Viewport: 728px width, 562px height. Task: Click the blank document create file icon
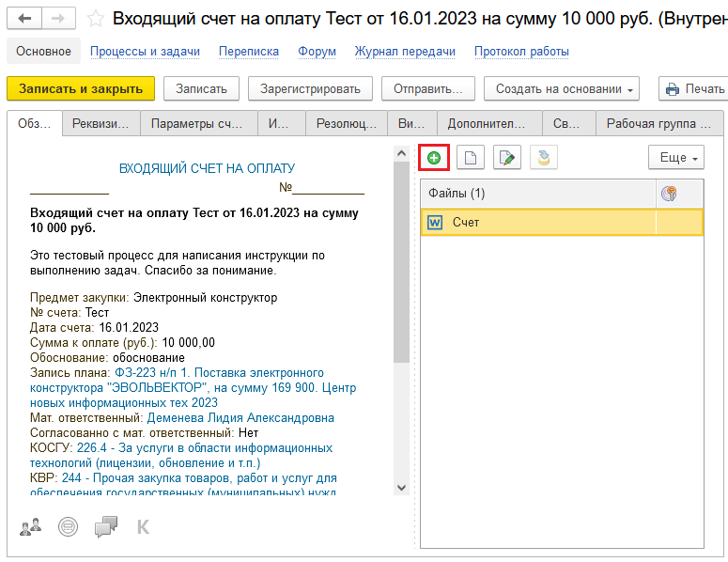[x=471, y=158]
